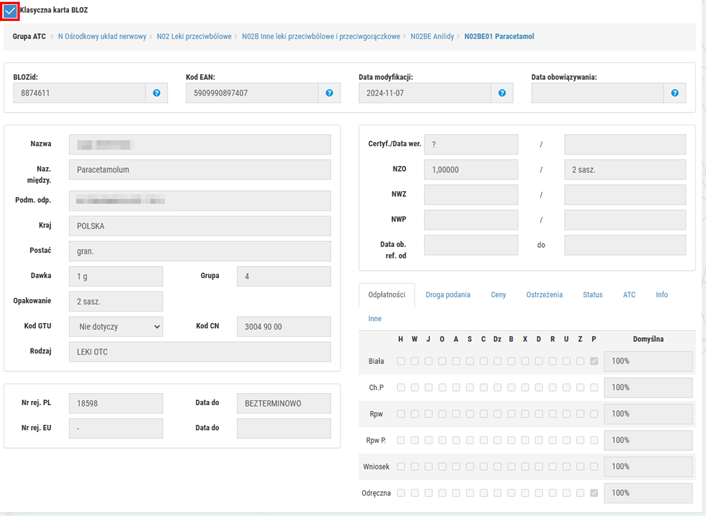
Task: Click help icon next to BLOZid field
Action: click(157, 93)
